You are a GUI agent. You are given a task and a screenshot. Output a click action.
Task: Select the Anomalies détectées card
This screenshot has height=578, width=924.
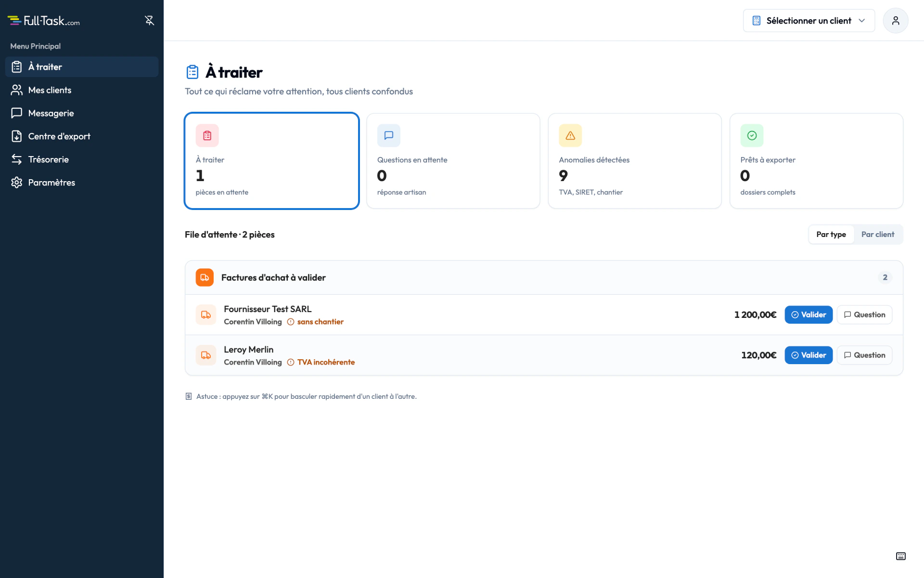635,161
